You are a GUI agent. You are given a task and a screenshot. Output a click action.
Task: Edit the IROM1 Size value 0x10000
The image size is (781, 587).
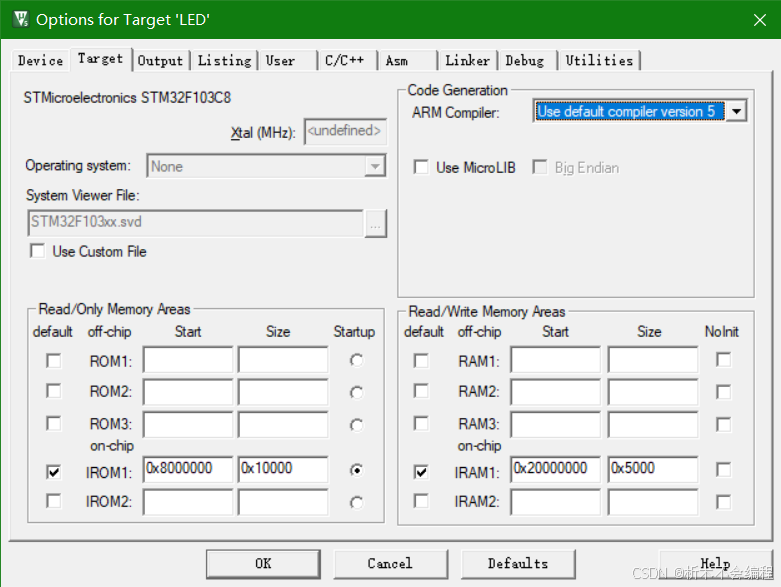pos(283,469)
